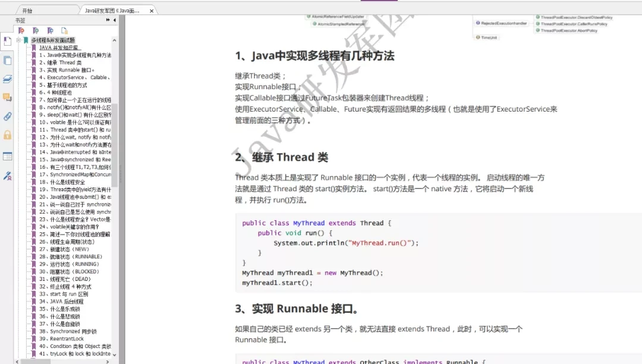This screenshot has height=364, width=642.
Task: Click the vertical scrollbar thumb in bookmarks
Action: coord(115,145)
